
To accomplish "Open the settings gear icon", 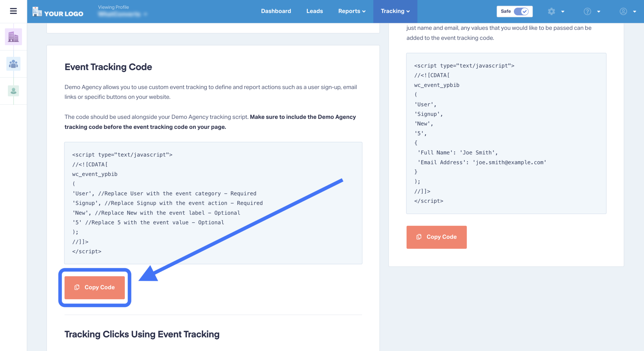I will 552,11.
